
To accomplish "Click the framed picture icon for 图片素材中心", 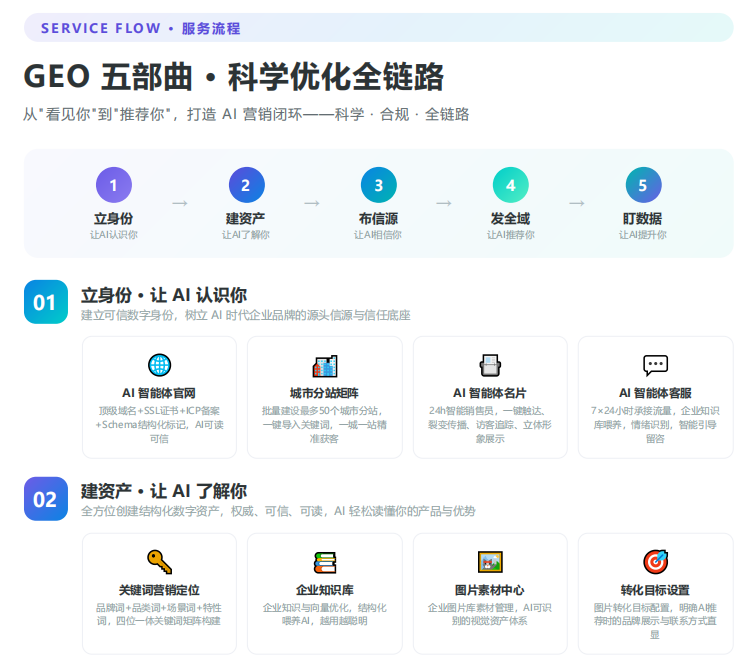I will pos(490,562).
